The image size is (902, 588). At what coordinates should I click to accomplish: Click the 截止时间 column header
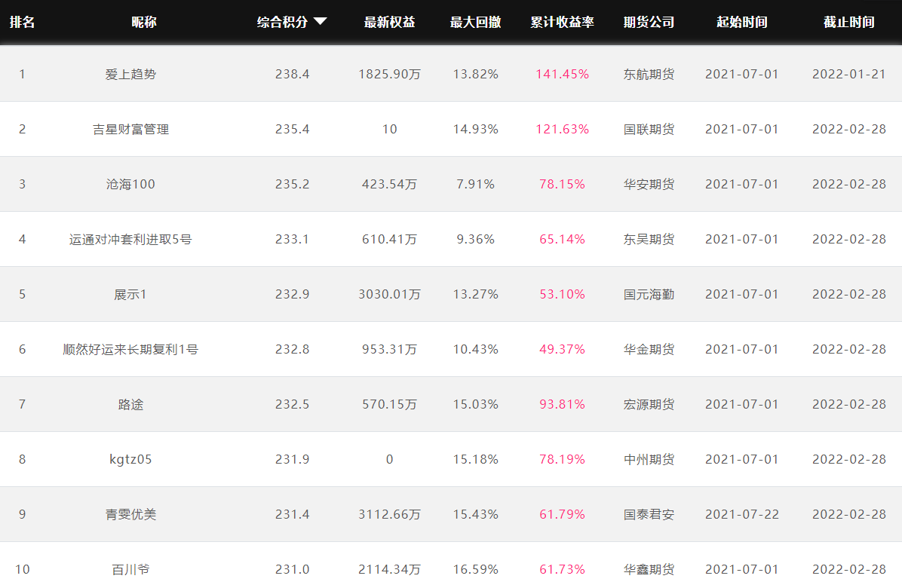848,22
